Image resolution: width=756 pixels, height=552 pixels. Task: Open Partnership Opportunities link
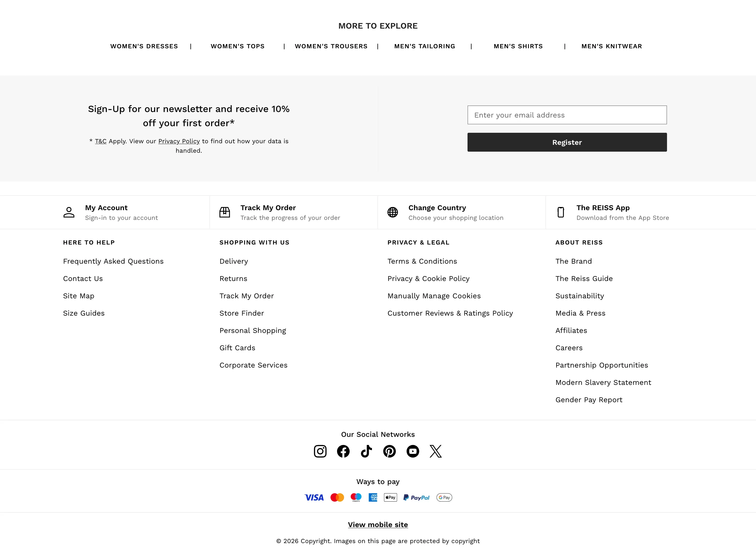(602, 365)
